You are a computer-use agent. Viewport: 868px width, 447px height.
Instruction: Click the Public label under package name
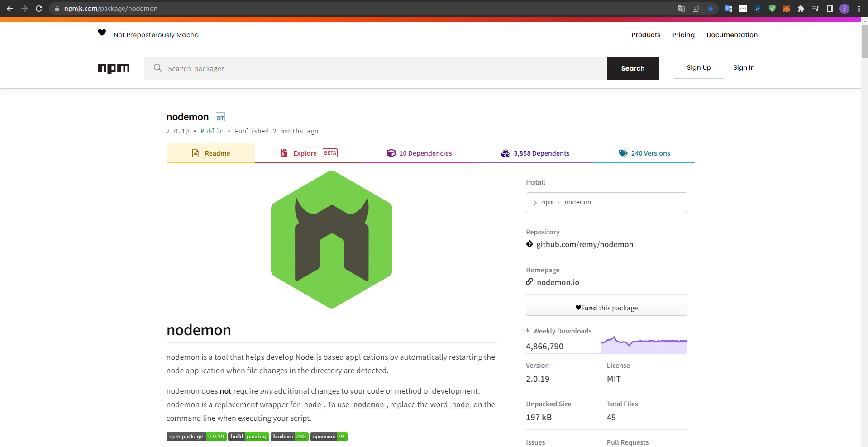(212, 131)
